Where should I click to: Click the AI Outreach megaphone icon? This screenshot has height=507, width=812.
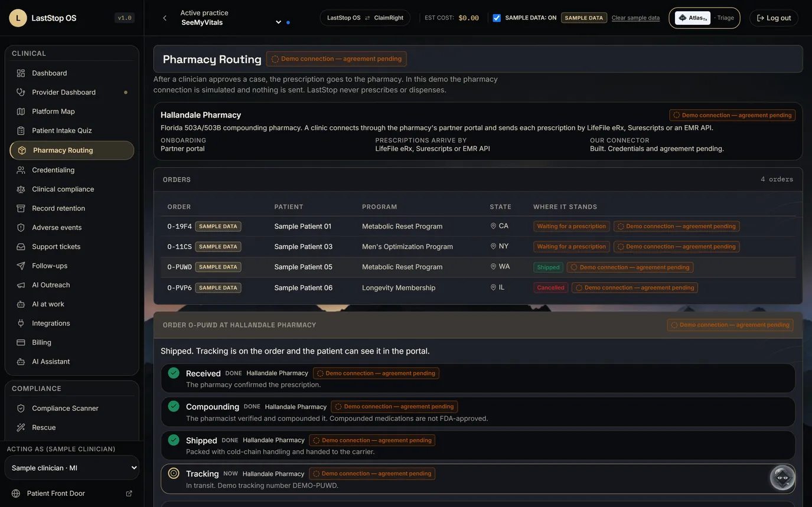(x=21, y=285)
